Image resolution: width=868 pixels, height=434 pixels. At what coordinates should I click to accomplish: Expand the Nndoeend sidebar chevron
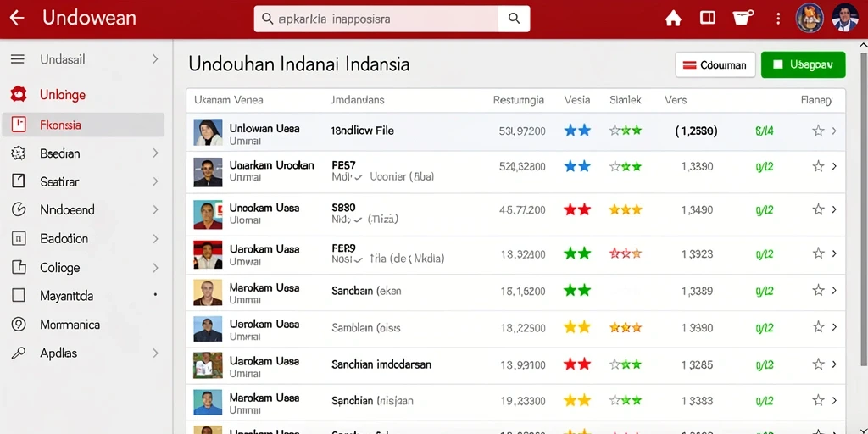(x=156, y=210)
